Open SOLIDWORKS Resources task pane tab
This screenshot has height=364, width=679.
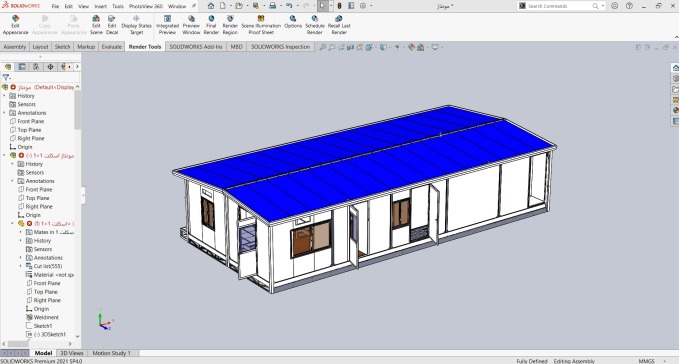pos(675,68)
